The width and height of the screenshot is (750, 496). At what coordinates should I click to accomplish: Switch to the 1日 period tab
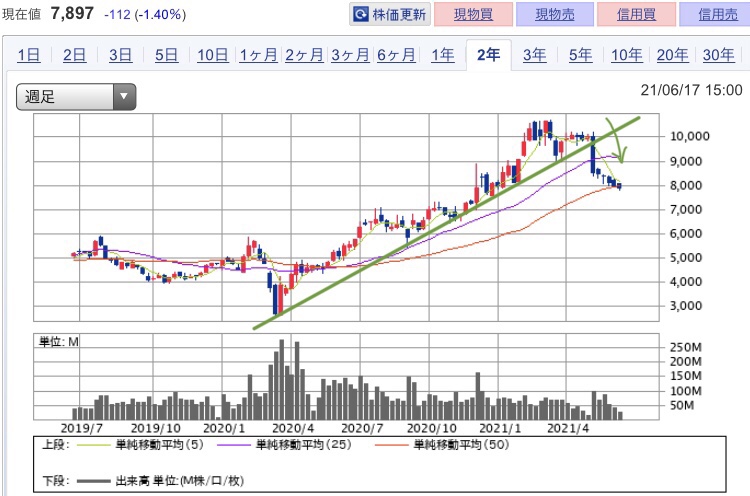coord(29,55)
